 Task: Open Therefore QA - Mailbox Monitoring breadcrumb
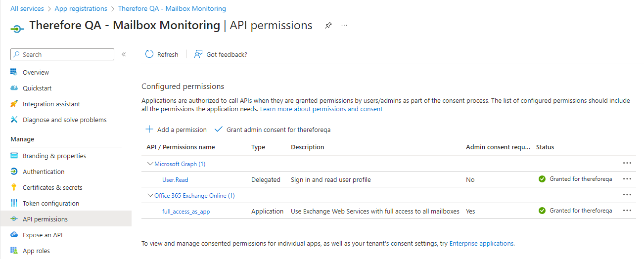[172, 8]
